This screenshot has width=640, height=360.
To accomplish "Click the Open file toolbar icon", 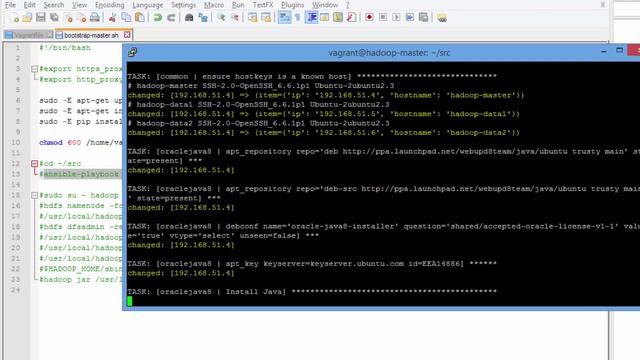I will click(x=27, y=18).
